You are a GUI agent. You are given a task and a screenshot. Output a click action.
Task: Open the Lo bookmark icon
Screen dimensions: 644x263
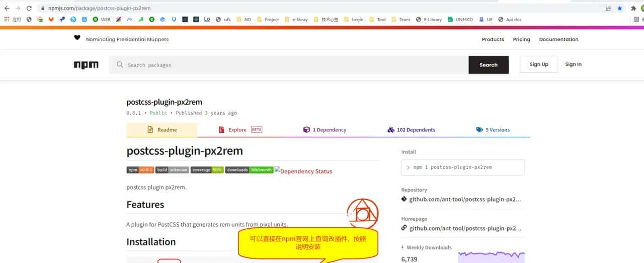tap(207, 20)
